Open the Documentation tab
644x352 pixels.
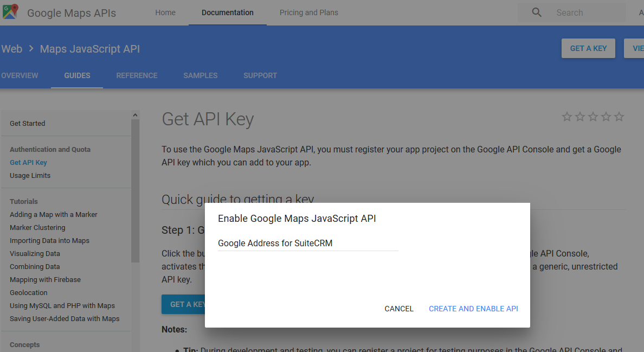228,12
